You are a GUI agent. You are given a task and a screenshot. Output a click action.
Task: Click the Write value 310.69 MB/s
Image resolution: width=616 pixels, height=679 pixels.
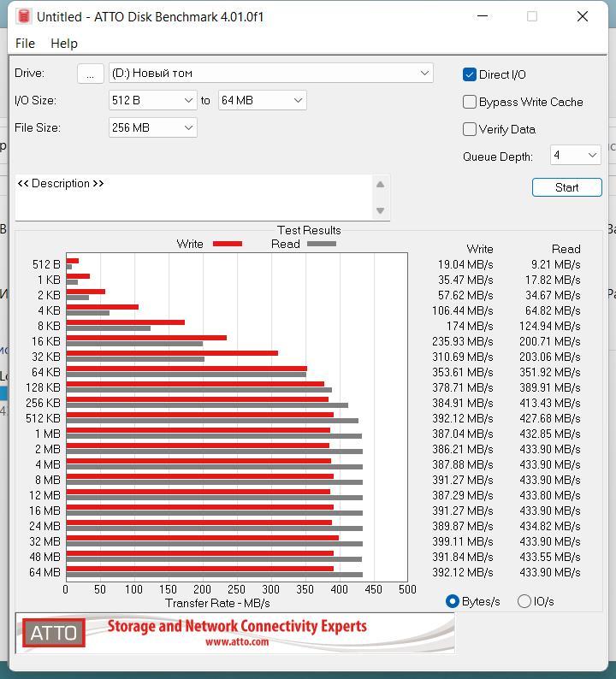(463, 357)
